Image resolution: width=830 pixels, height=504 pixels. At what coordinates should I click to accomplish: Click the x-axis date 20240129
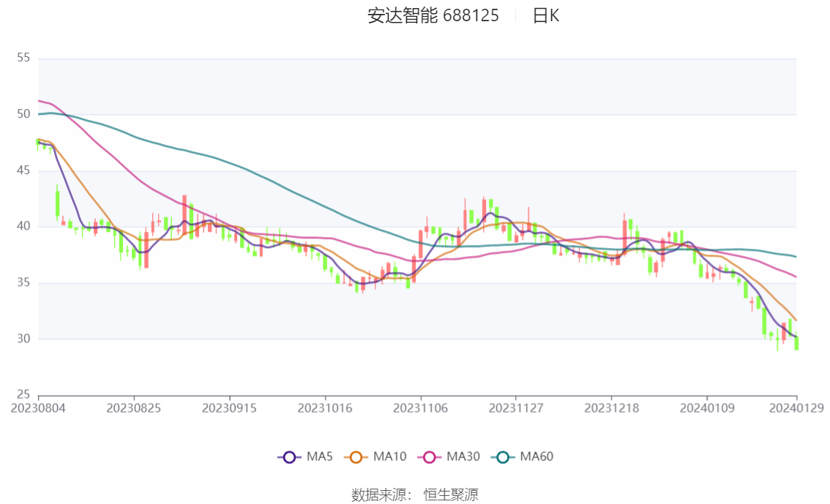pyautogui.click(x=796, y=408)
